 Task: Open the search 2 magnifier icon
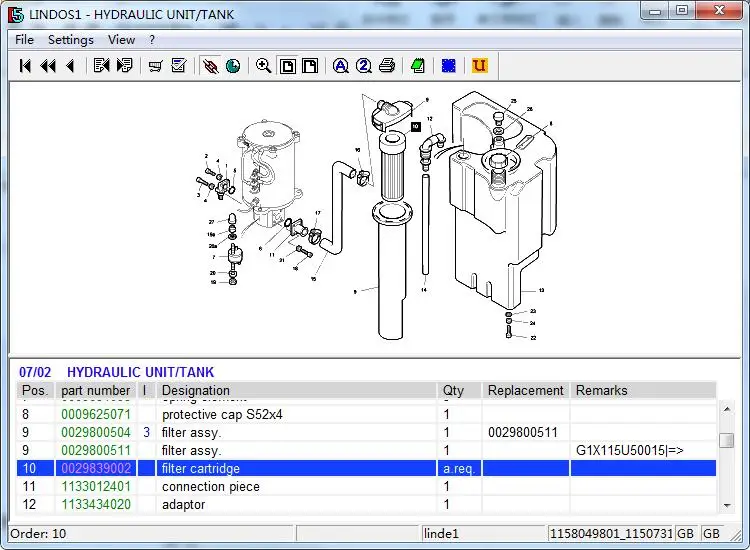[x=364, y=66]
